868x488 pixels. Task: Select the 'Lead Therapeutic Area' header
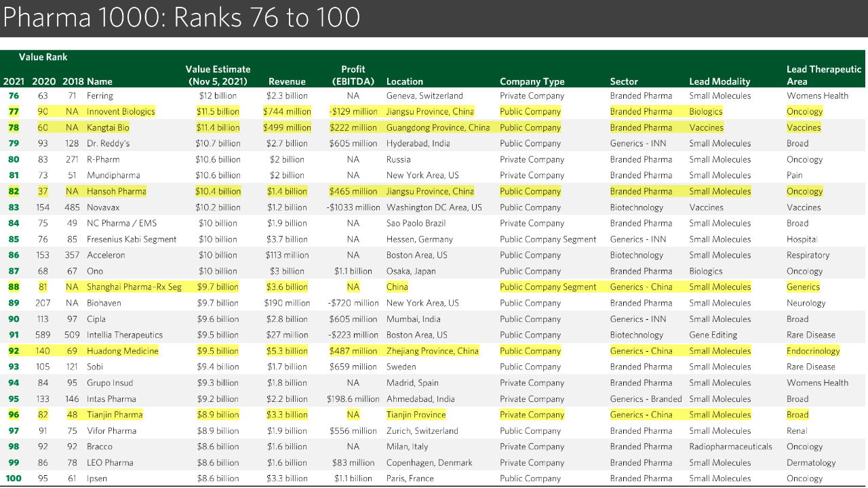[823, 75]
